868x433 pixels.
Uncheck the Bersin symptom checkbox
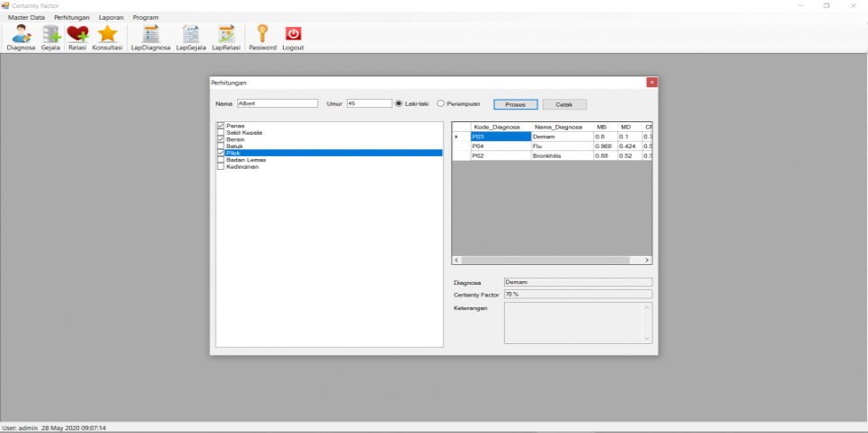[x=220, y=139]
